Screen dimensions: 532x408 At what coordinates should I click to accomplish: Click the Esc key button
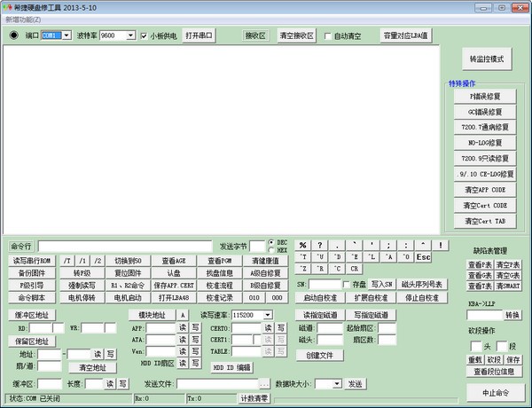pos(424,257)
